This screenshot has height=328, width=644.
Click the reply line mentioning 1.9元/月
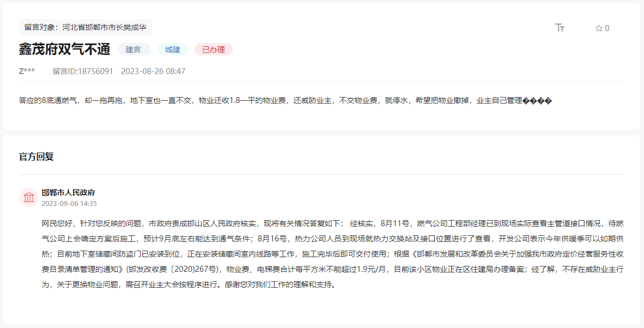pyautogui.click(x=333, y=269)
